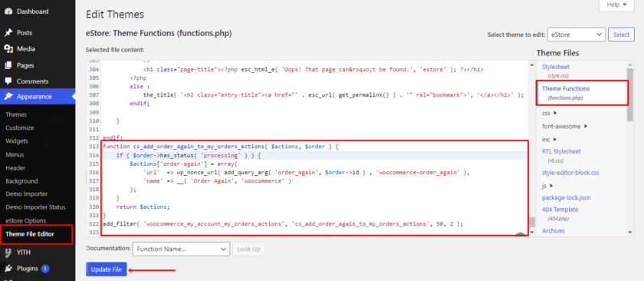This screenshot has width=644, height=281.
Task: Open Themes submenu under Appearance
Action: [16, 114]
